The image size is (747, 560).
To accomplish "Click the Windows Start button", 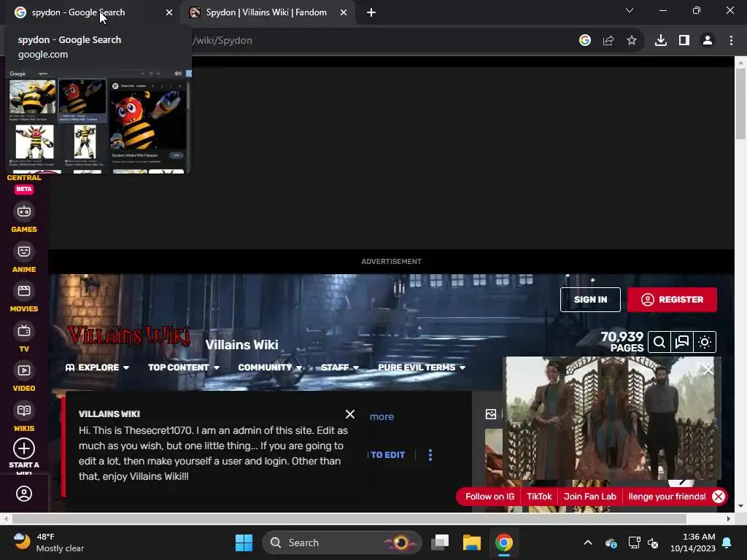I will point(244,542).
